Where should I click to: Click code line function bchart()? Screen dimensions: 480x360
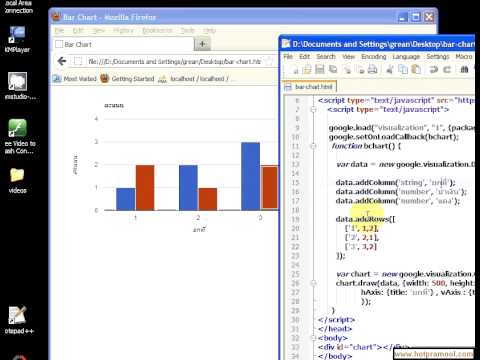pos(366,146)
